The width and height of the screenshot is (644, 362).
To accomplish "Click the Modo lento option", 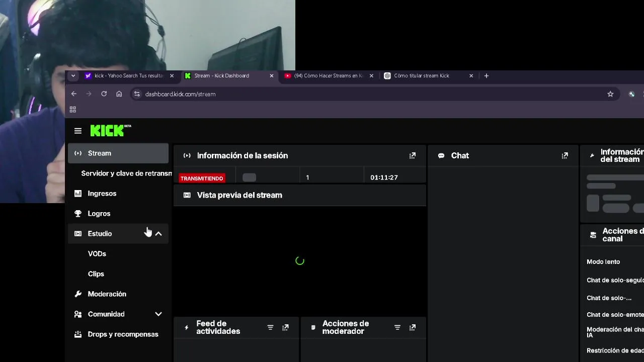I will tap(603, 262).
